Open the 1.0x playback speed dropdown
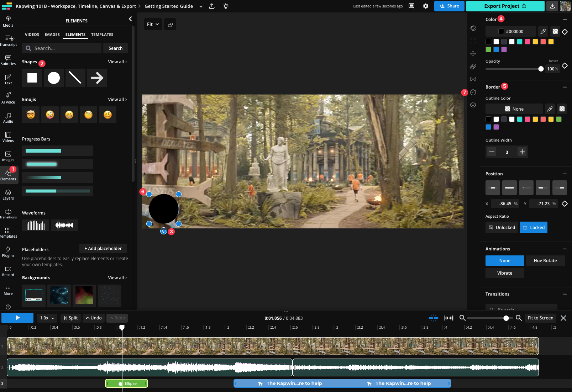Screen dimensions: 572x392 pyautogui.click(x=47, y=318)
